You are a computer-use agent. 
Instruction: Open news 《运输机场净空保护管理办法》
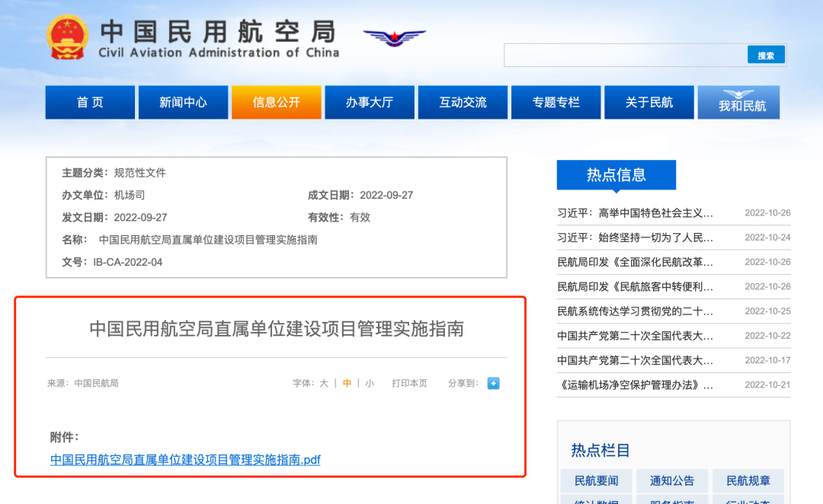point(635,385)
